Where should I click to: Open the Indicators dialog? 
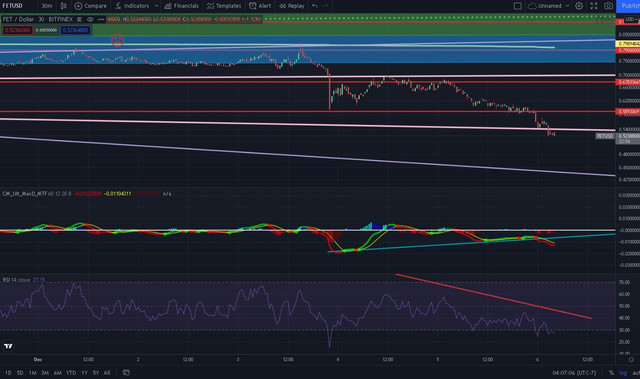[132, 6]
